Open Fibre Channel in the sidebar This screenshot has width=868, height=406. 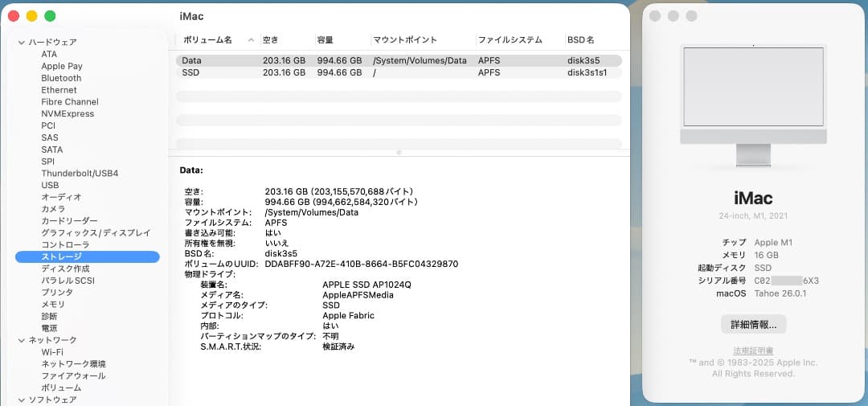click(70, 102)
